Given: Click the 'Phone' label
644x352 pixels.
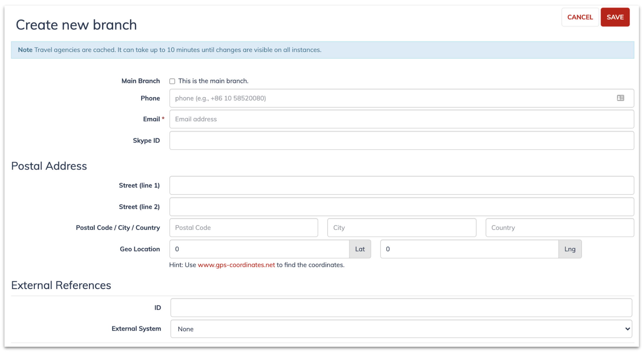Looking at the screenshot, I should pos(150,98).
